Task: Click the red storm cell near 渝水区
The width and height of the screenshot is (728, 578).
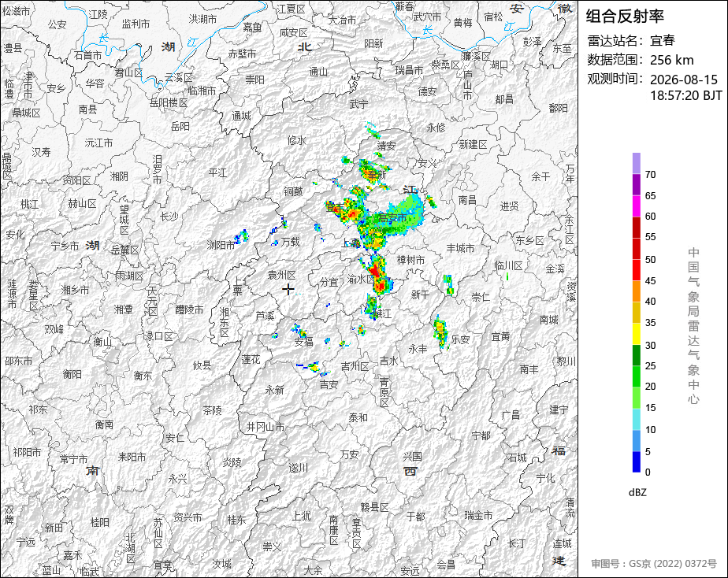Action: (x=378, y=276)
